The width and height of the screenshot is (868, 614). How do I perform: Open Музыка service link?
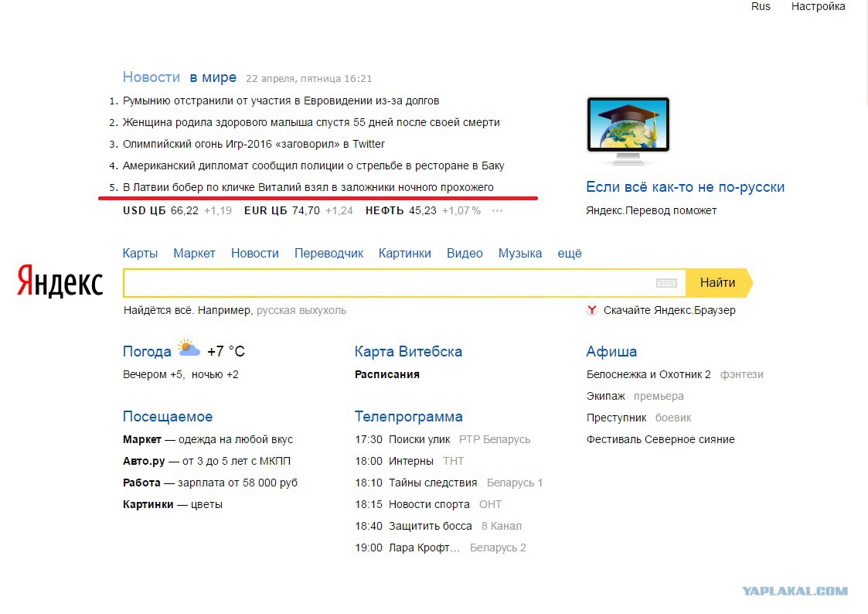pos(520,253)
